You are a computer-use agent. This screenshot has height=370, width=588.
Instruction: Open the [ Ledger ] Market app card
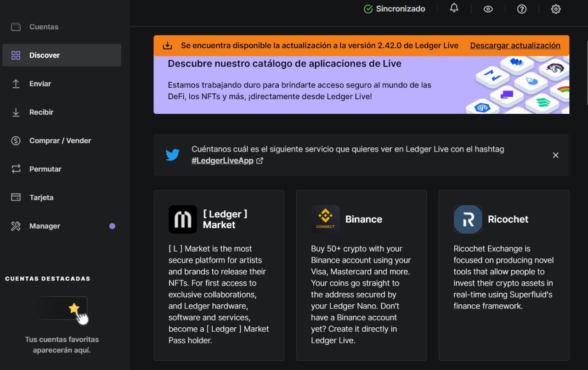tap(219, 275)
